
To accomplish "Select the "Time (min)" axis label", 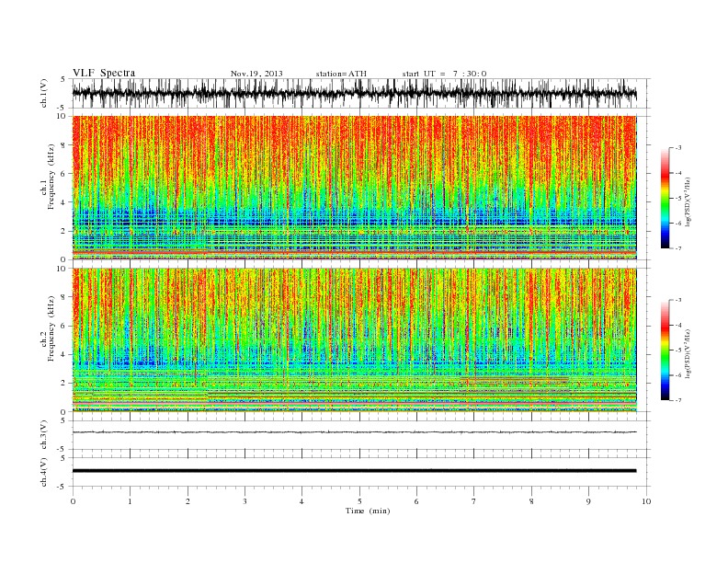I will point(368,511).
